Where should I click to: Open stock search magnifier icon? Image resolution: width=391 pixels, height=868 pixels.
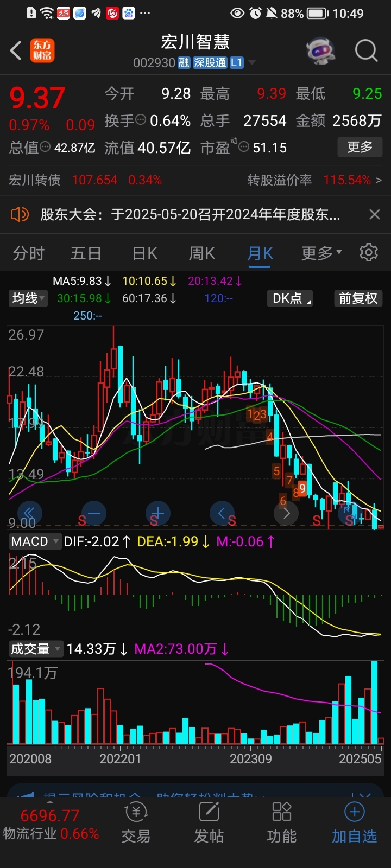[x=367, y=50]
